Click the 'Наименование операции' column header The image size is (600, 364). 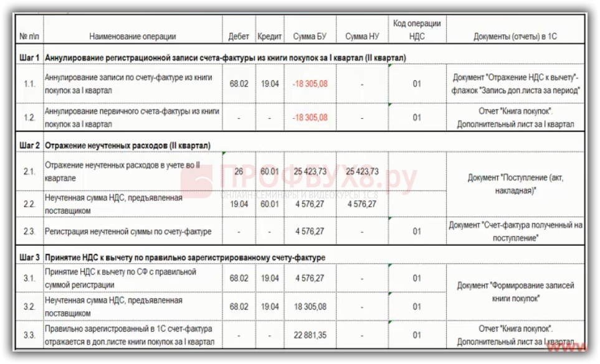132,37
